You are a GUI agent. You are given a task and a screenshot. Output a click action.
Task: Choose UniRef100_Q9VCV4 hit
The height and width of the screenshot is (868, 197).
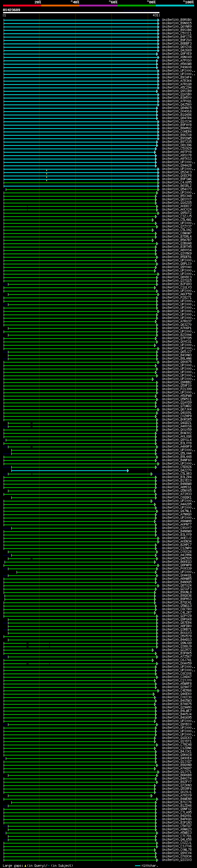(177, 853)
